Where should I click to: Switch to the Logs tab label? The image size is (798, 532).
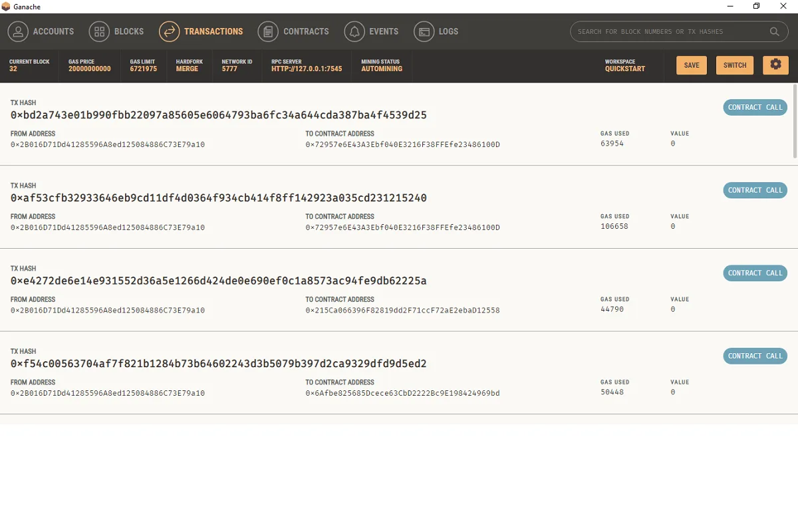pyautogui.click(x=448, y=31)
